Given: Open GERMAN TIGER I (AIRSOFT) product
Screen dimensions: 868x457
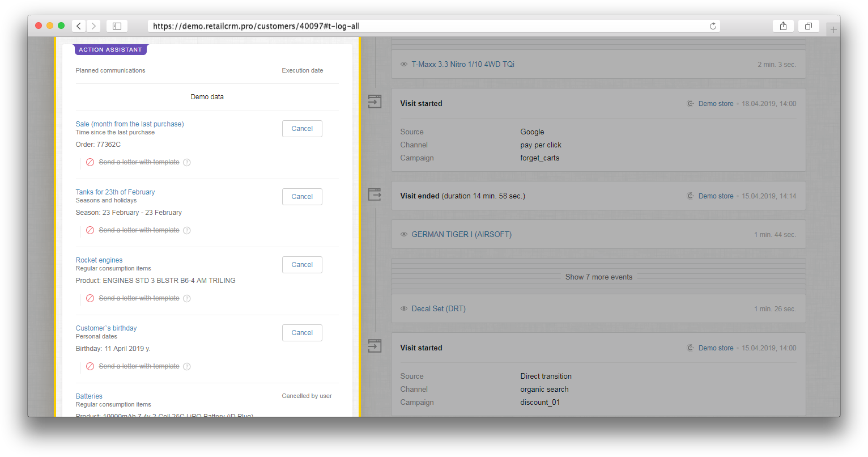Looking at the screenshot, I should coord(461,234).
